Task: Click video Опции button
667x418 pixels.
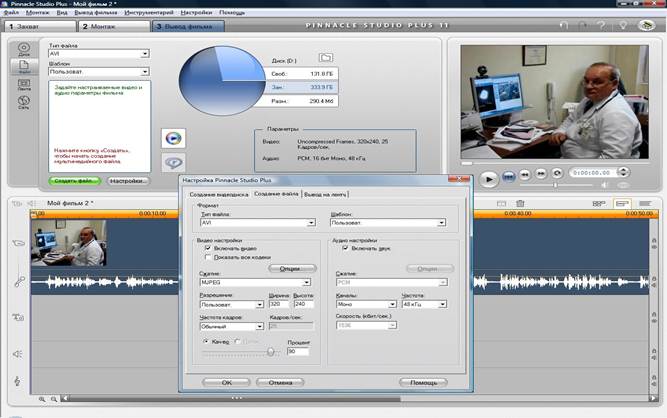Action: pyautogui.click(x=292, y=269)
